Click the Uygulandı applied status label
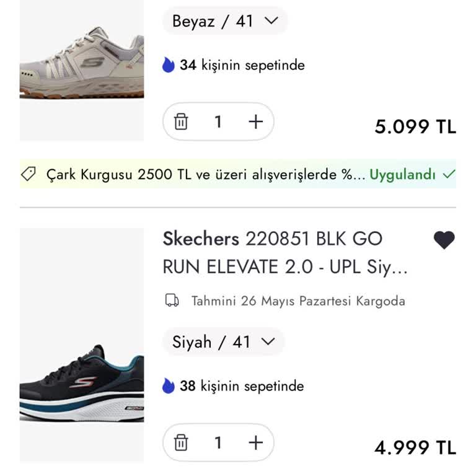Screen dimensions: 476x476 point(403,175)
